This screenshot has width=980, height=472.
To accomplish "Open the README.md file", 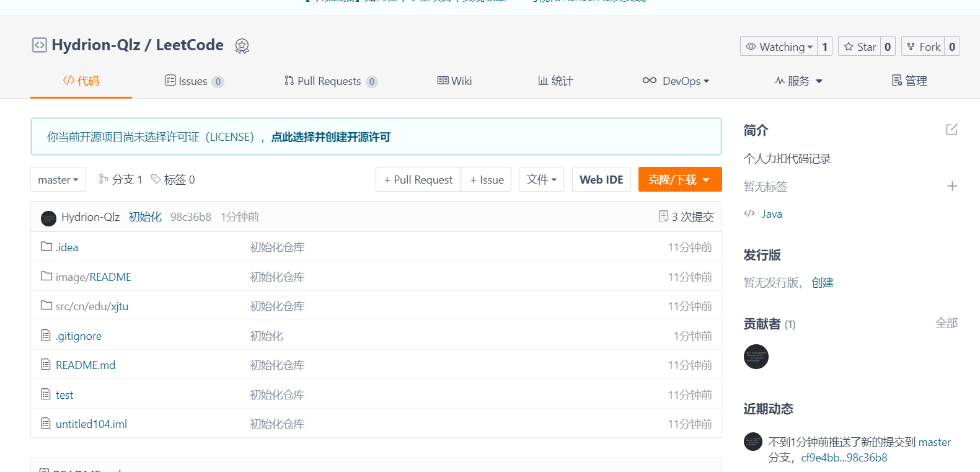I will tap(86, 365).
